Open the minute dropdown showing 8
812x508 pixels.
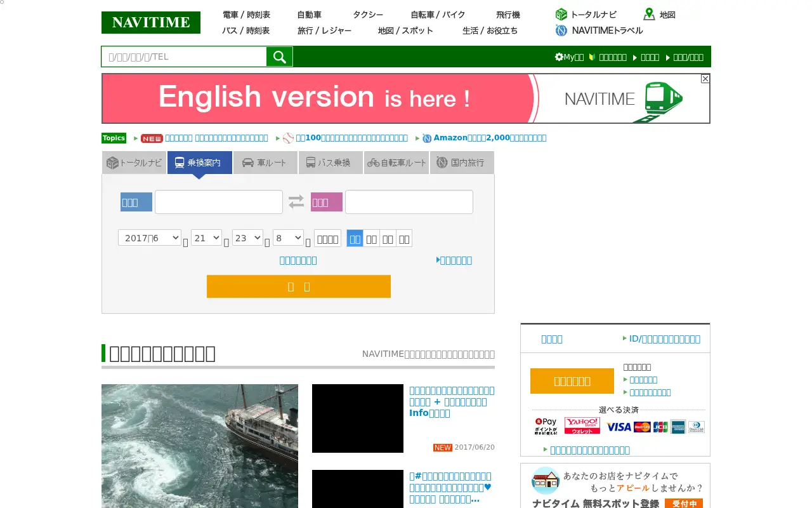point(288,238)
